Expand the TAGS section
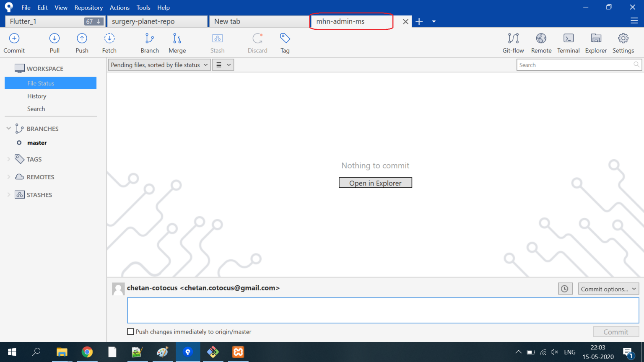Screen dimensions: 644x362 point(9,159)
